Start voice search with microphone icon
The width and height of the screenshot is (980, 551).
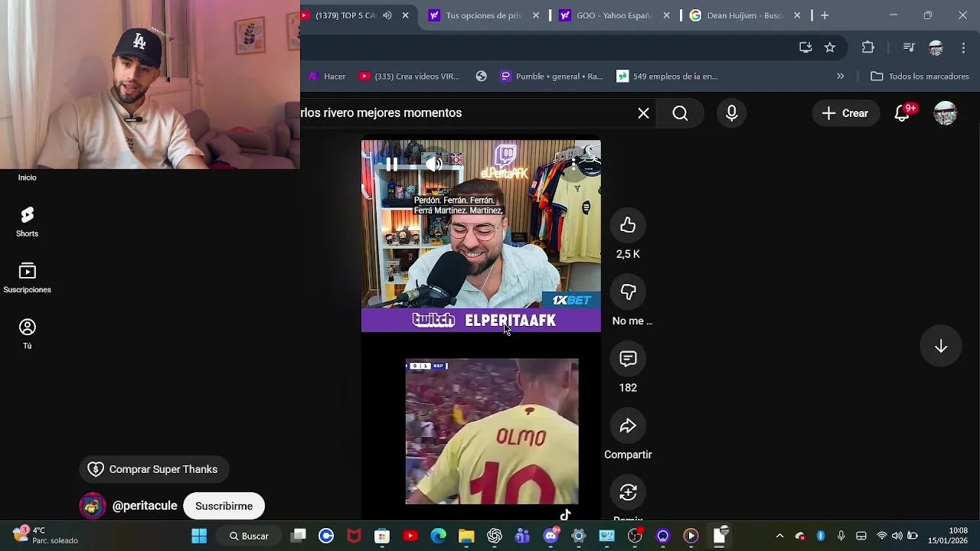pos(732,113)
